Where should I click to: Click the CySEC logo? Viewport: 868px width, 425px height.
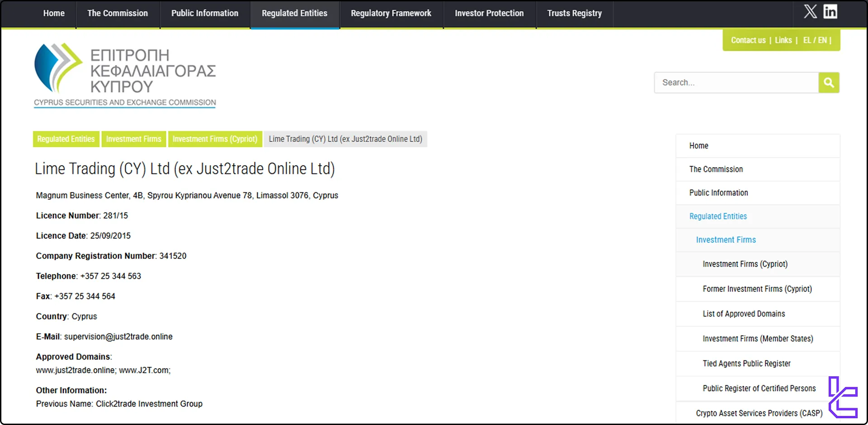125,75
